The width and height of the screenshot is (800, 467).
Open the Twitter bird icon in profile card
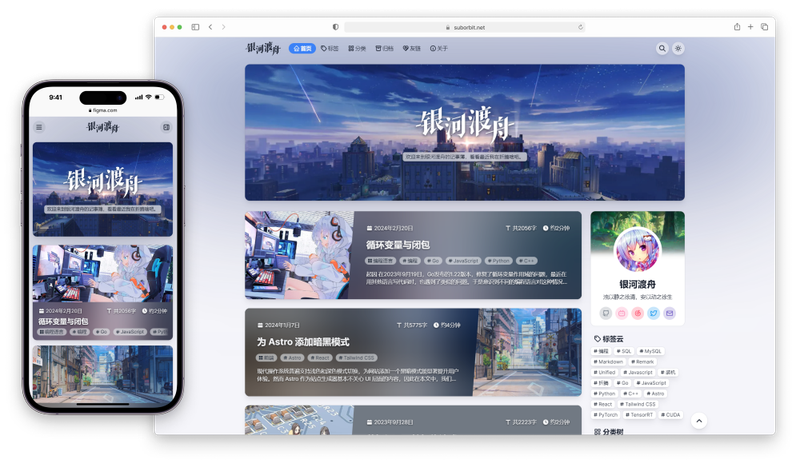654,313
